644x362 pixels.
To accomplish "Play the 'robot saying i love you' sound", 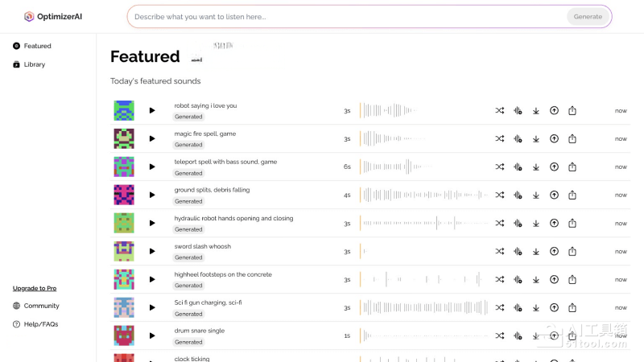I will coord(152,110).
